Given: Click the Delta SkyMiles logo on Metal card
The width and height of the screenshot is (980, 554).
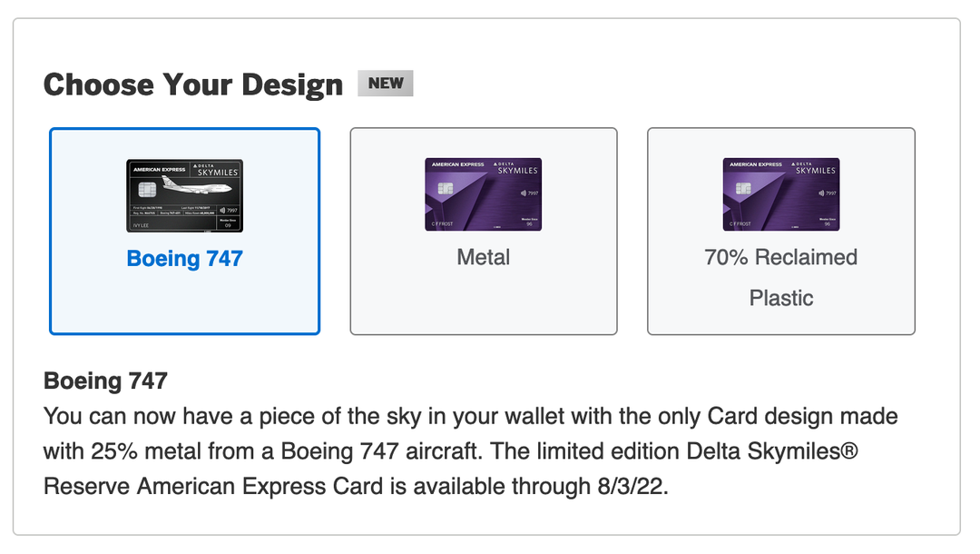Looking at the screenshot, I should coord(517,168).
